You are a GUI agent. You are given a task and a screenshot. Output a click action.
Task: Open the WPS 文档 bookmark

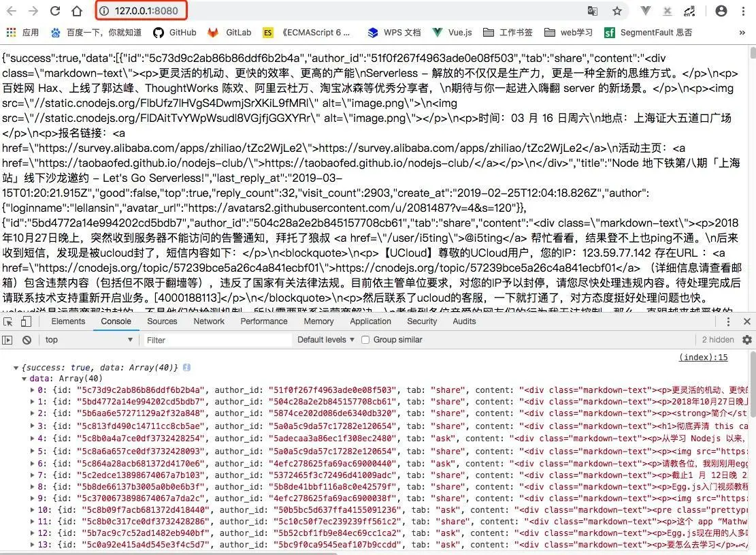point(394,32)
